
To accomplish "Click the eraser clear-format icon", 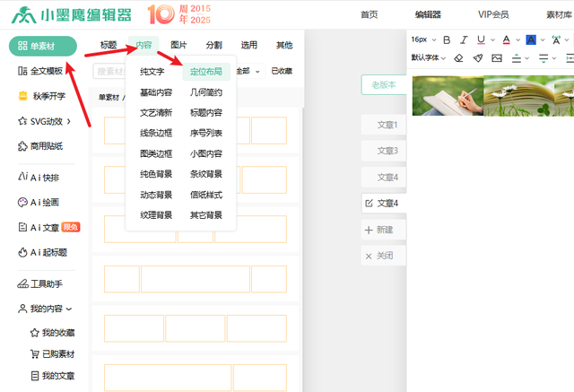I will coord(458,57).
